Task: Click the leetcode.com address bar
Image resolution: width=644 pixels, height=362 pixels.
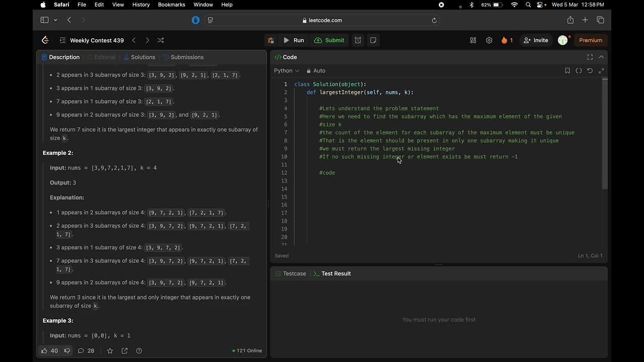Action: point(322,20)
